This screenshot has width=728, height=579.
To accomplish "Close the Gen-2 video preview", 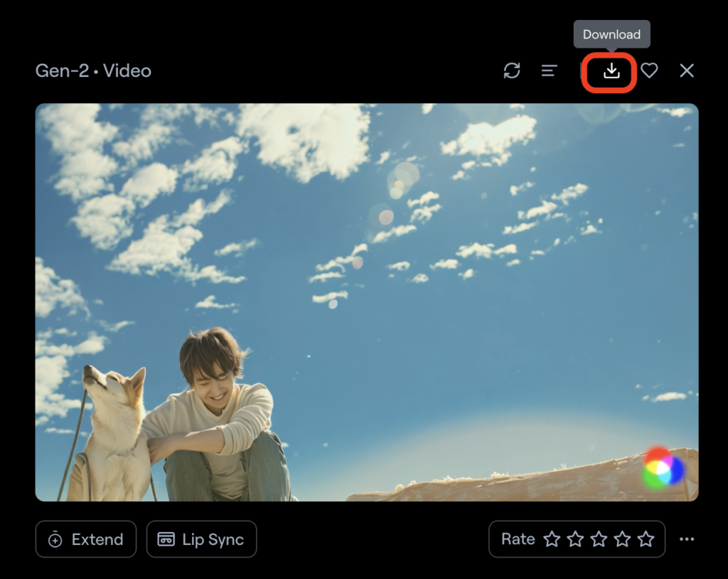I will coord(686,70).
